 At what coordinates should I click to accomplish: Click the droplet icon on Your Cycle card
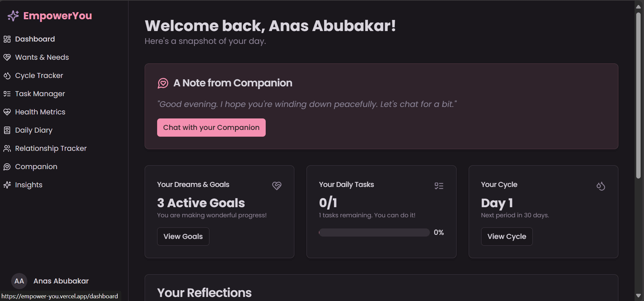point(601,186)
